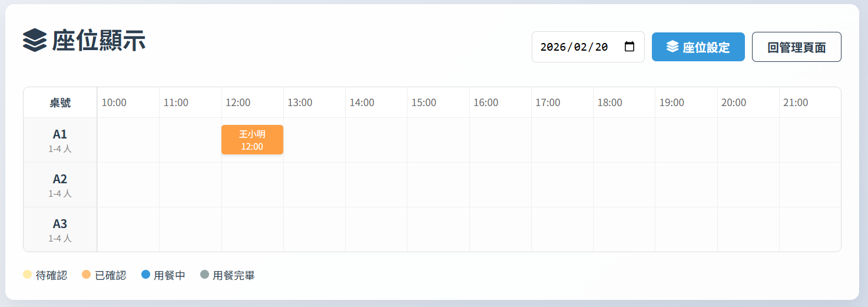868x307 pixels.
Task: Click A3 empty slot at 19:00
Action: [686, 230]
